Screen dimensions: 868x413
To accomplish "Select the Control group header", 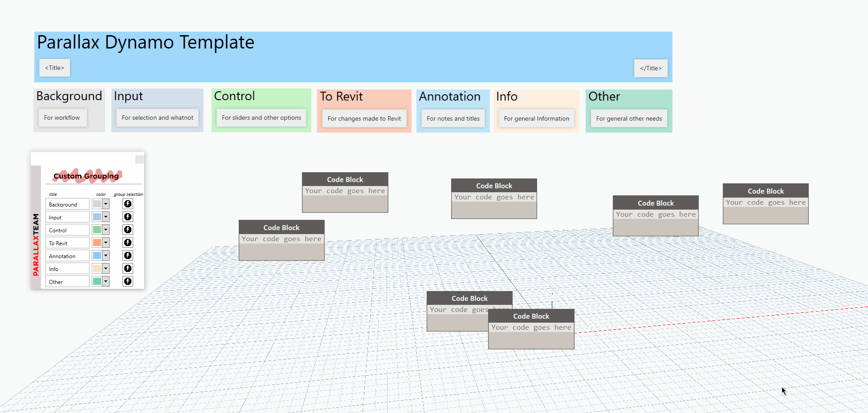I will pos(235,96).
